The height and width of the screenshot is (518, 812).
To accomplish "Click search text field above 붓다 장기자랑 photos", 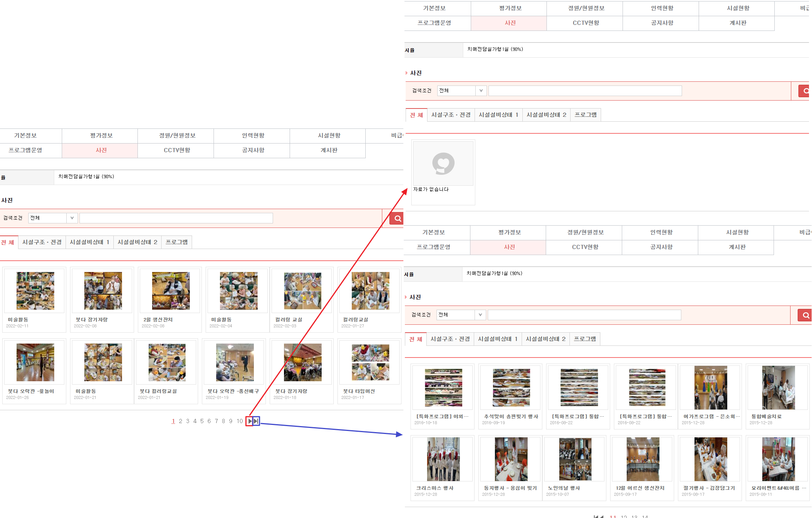I will click(176, 218).
